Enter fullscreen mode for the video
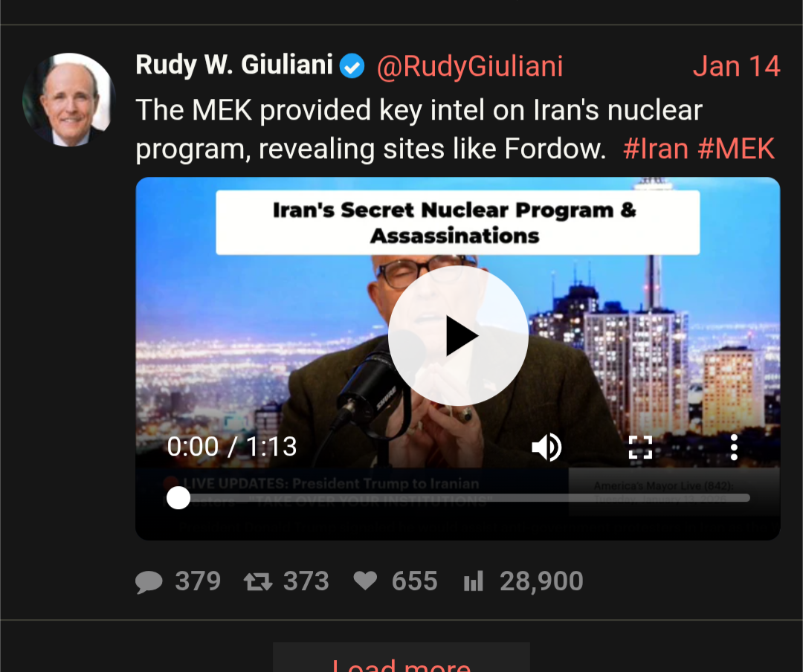The height and width of the screenshot is (672, 803). click(640, 448)
